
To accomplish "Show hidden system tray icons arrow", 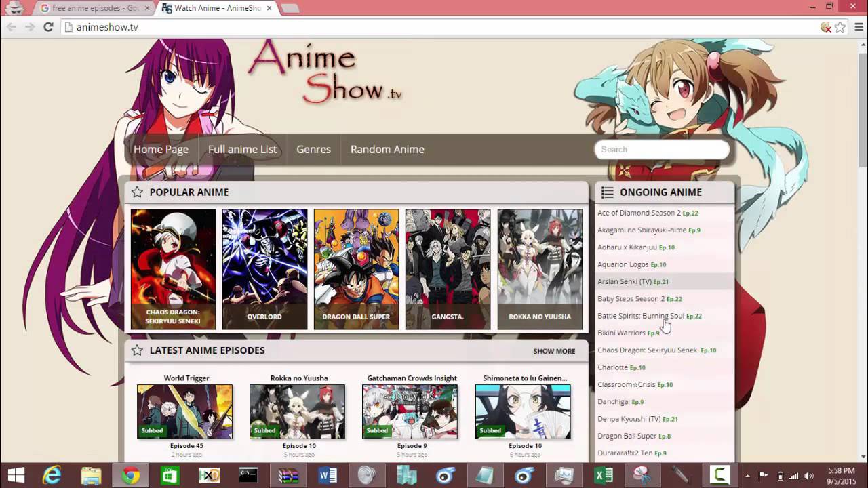I will (748, 476).
